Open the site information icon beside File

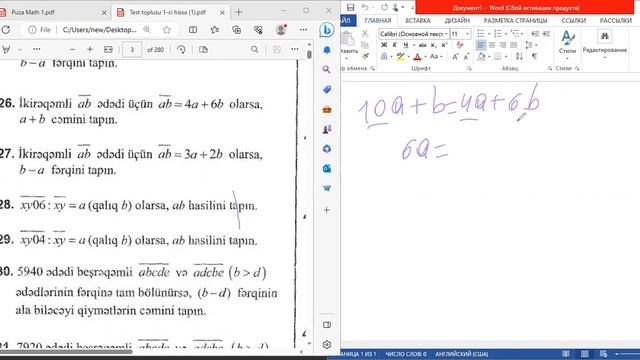coord(32,30)
